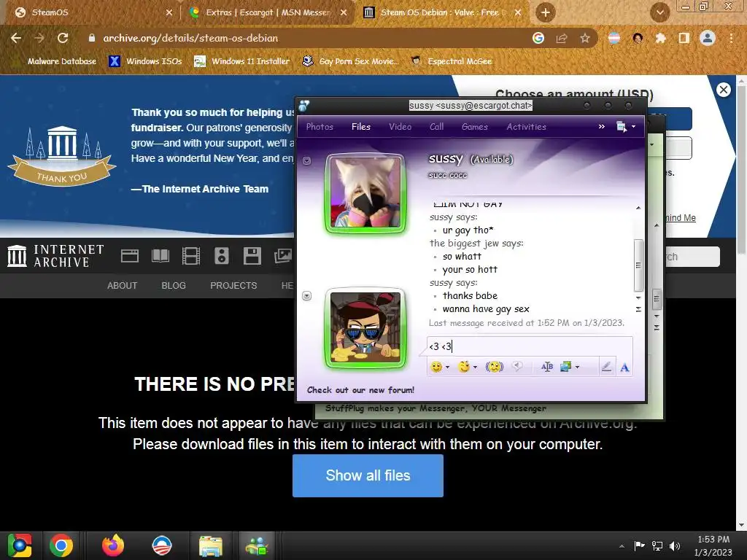Open the PROJECTS link on Internet Archive
This screenshot has height=560, width=747.
233,285
